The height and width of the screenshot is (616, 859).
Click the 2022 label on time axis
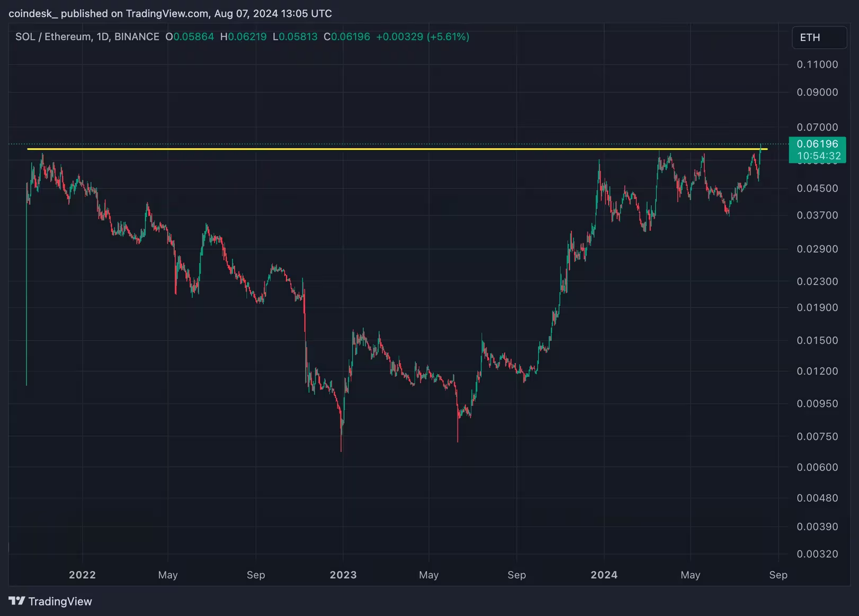pos(82,575)
